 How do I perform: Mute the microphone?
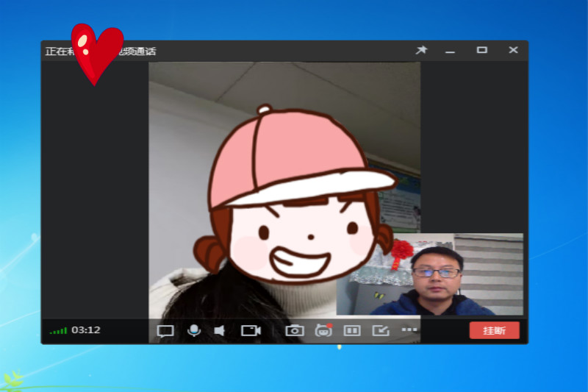194,330
